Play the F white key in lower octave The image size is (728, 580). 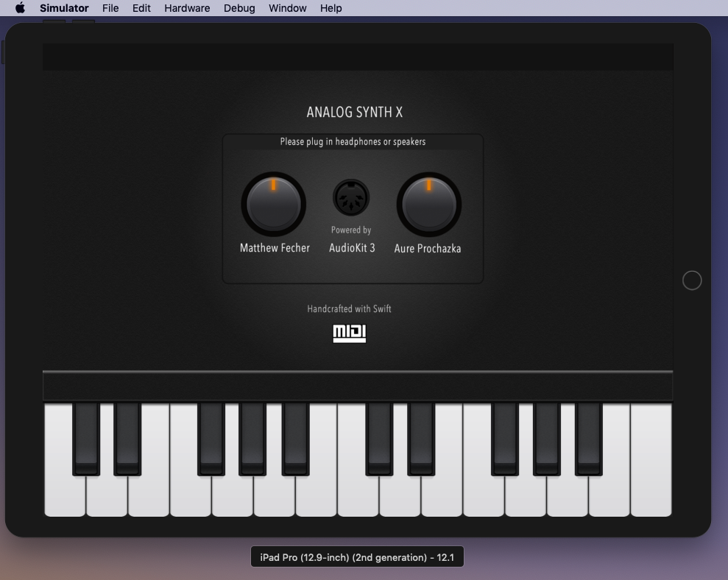click(191, 495)
